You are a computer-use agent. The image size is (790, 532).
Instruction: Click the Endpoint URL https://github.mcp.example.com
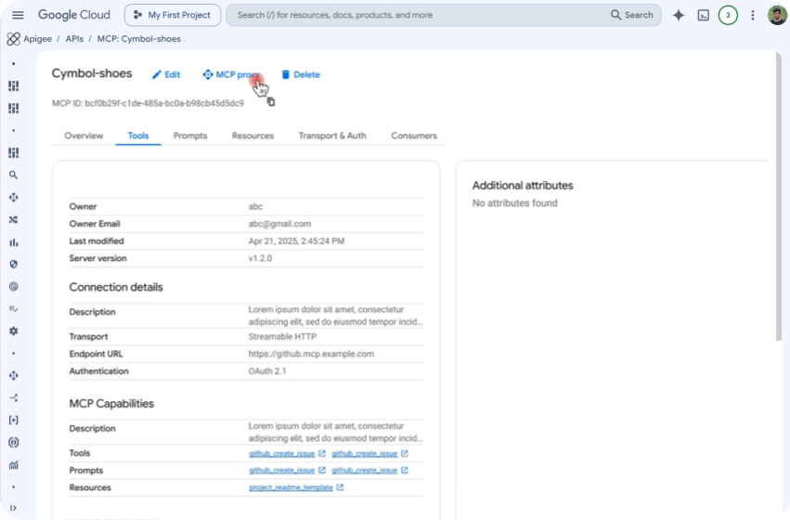click(311, 354)
